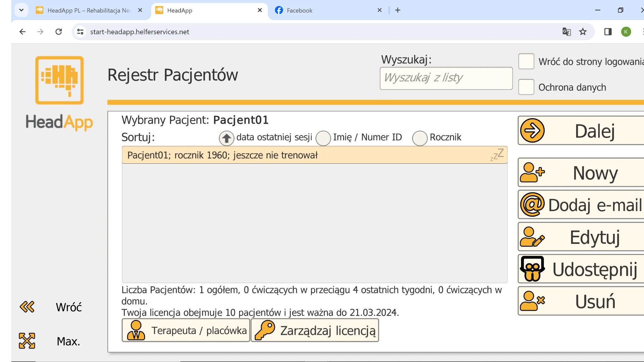Click the Edytuj patient pencil icon
Viewport: 644px width, 362px height.
coord(532,237)
